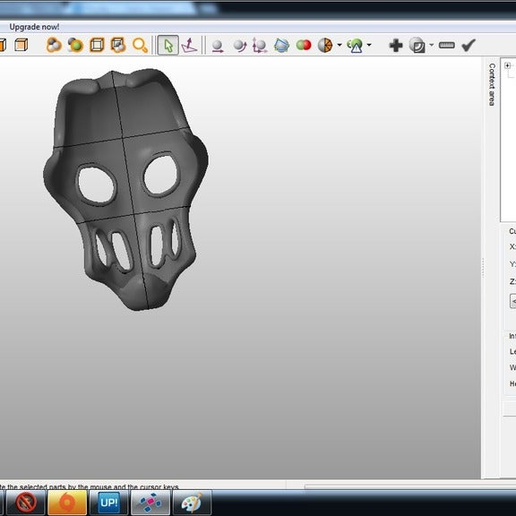Viewport: 516px width, 516px height.
Task: Zoom to all parts (white spheres icon)
Action: pyautogui.click(x=54, y=45)
